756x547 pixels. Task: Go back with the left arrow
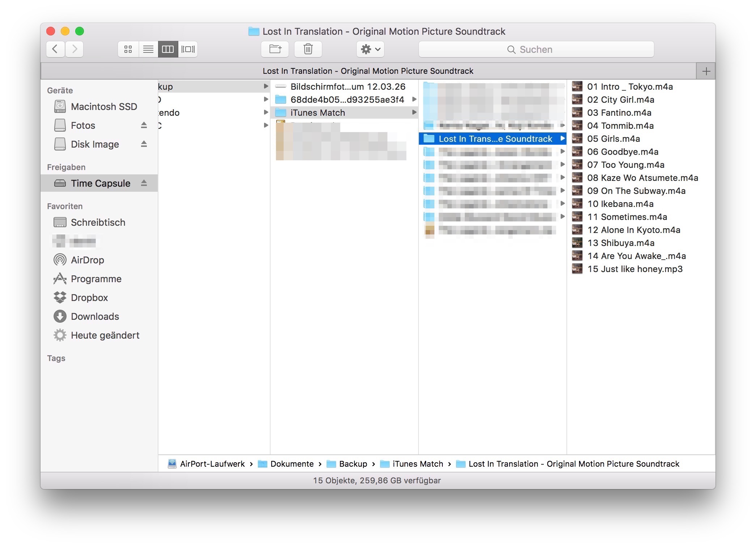(55, 49)
